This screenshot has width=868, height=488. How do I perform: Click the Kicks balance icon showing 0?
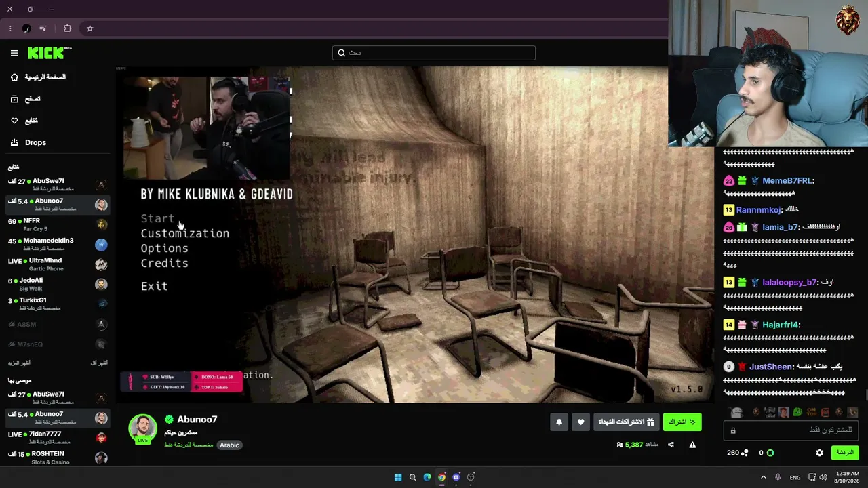click(x=770, y=453)
